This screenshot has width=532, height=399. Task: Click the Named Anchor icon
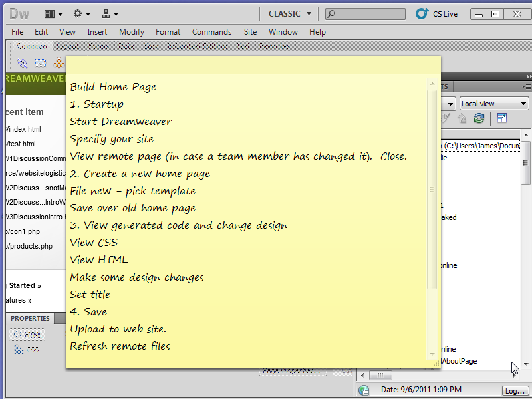[x=58, y=63]
